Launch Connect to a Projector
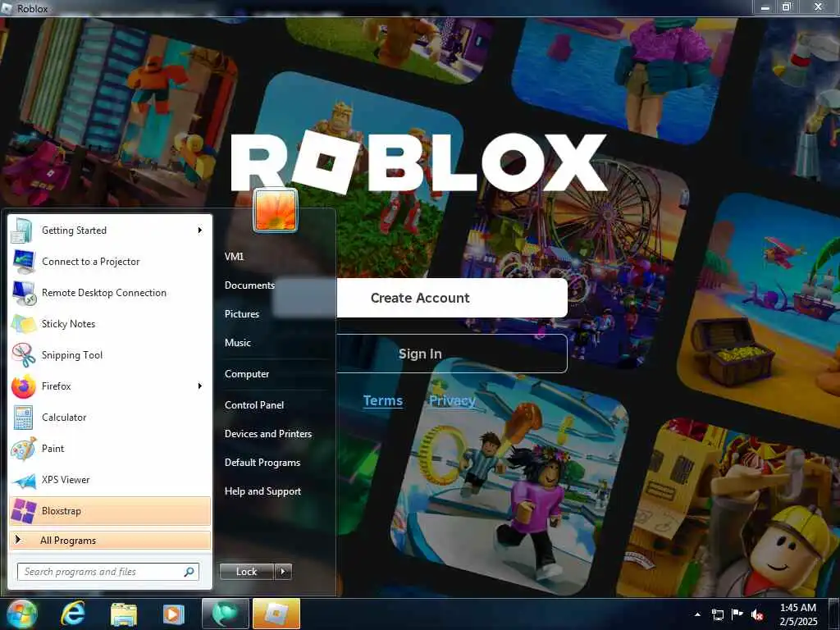 click(110, 262)
